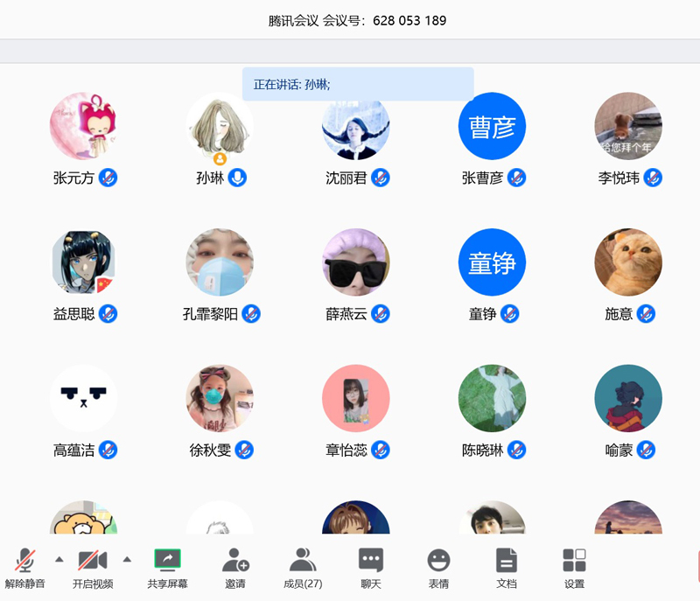Viewport: 700px width, 601px height.
Task: Click muted mic icon next to 张元方
Action: point(108,178)
